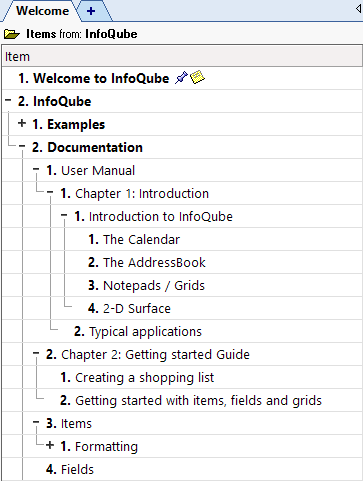Image resolution: width=363 pixels, height=481 pixels.
Task: Click the 'Items from: InfoQube' label
Action: coord(82,34)
